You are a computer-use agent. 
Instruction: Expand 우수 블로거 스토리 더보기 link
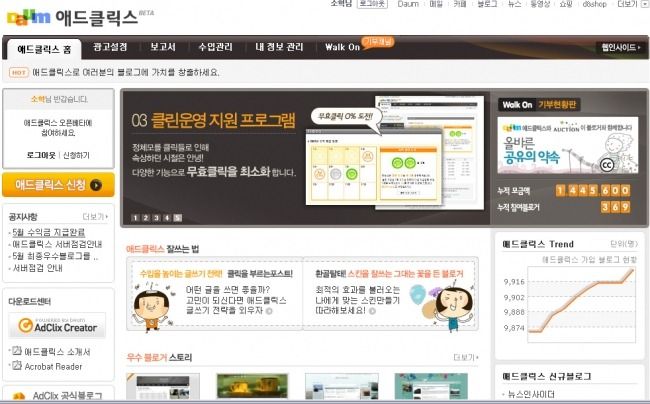[466, 357]
